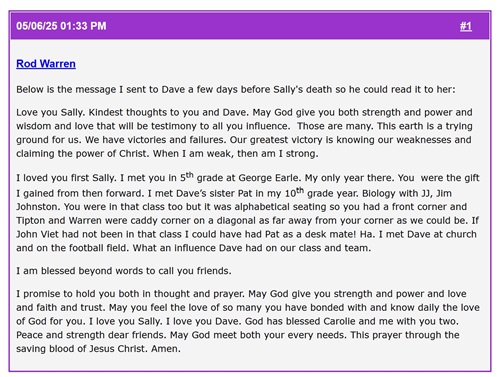Click the 'th' superscript after 10
This screenshot has width=500, height=377.
pos(300,190)
